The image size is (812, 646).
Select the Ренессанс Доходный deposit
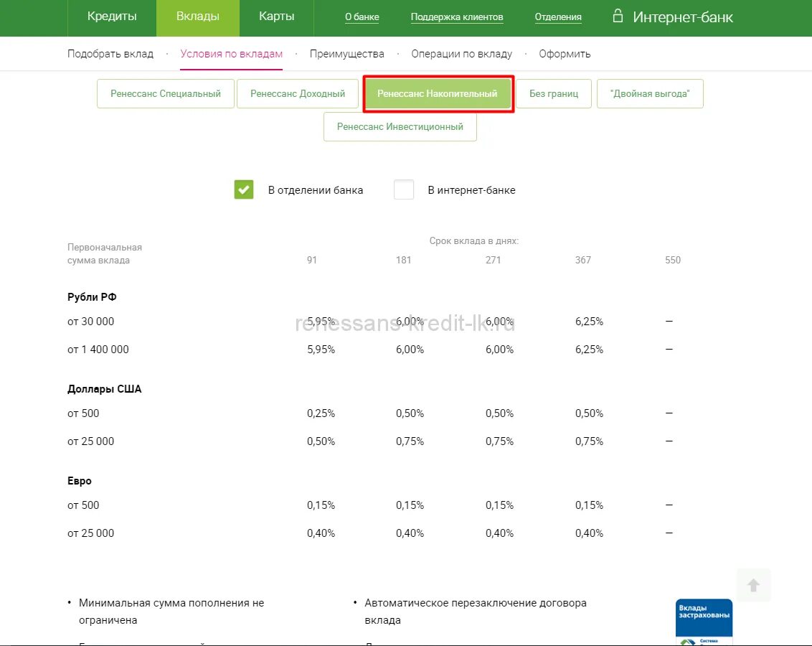pyautogui.click(x=298, y=94)
